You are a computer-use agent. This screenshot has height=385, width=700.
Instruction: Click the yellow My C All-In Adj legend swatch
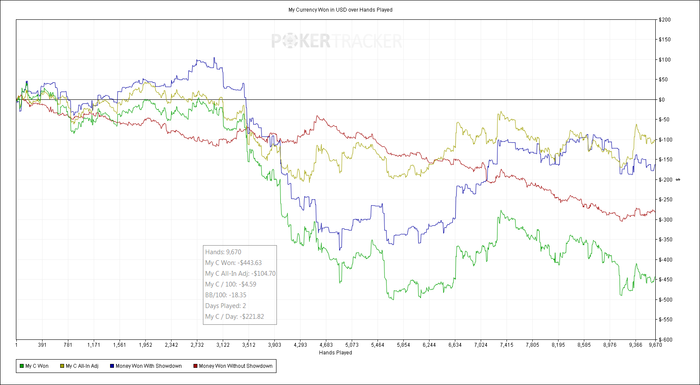pyautogui.click(x=62, y=366)
